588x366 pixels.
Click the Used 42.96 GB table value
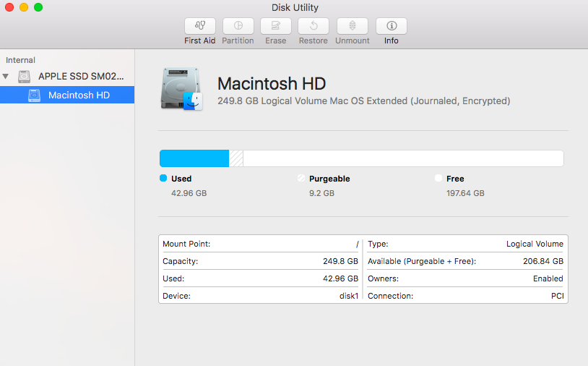point(340,278)
